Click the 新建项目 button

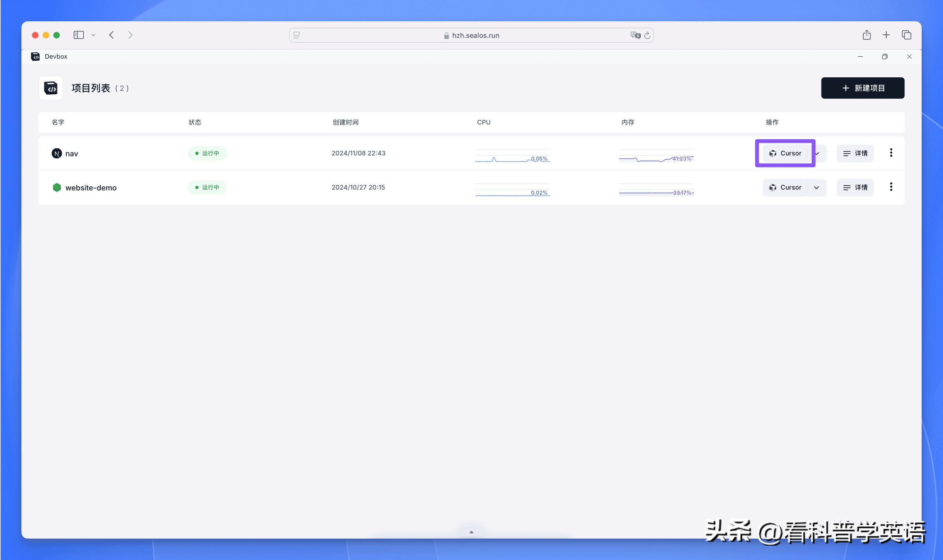(x=862, y=88)
